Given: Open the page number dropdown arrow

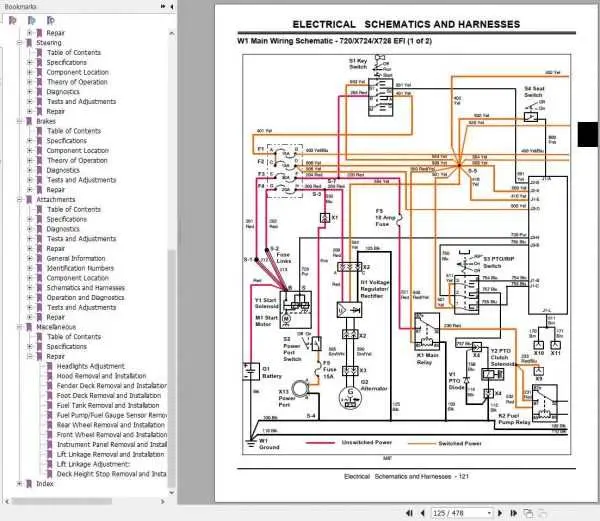Looking at the screenshot, I should (x=489, y=513).
